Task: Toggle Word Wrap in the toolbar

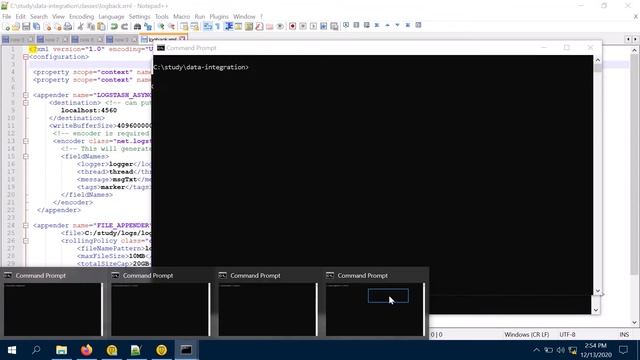Action: pyautogui.click(x=207, y=27)
